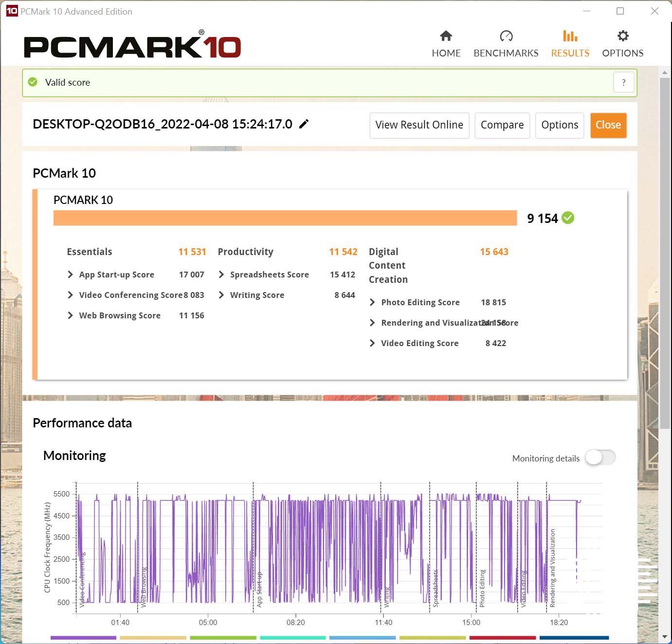Expand Web Browsing Score details
672x644 pixels.
click(70, 315)
